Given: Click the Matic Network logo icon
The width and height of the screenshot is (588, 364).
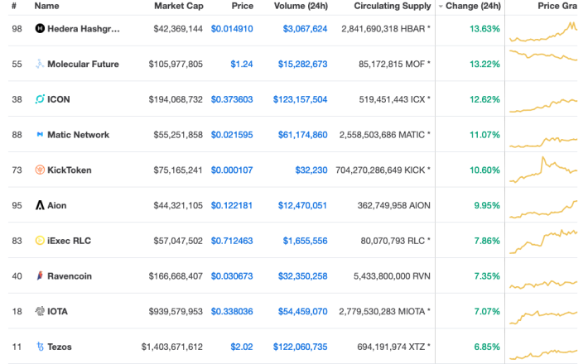Looking at the screenshot, I should click(40, 135).
